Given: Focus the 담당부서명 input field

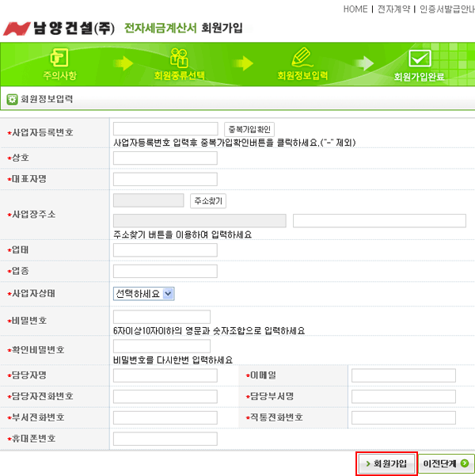Looking at the screenshot, I should pos(404,397).
